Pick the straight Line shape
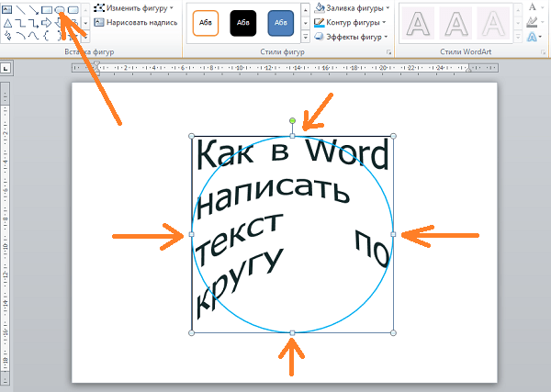Viewport: 551px width, 392px height. [21, 10]
